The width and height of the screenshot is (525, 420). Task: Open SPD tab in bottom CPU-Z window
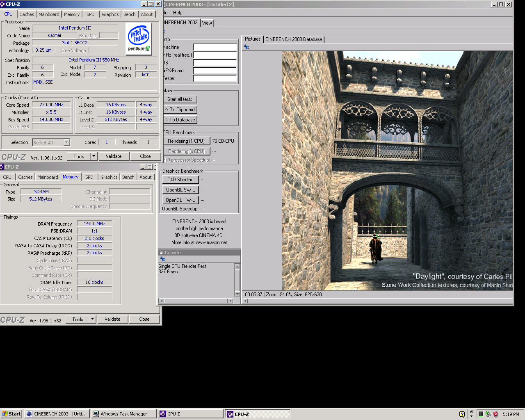(89, 177)
